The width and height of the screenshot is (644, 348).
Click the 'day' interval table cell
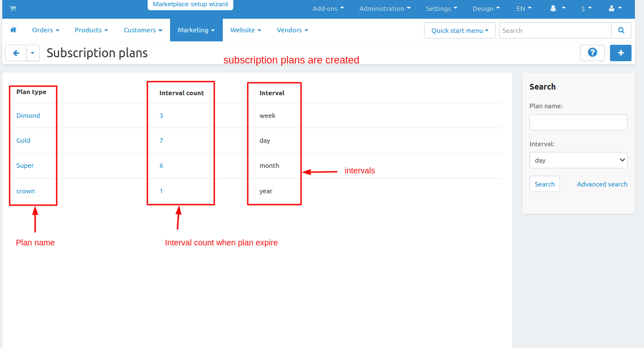pos(265,141)
